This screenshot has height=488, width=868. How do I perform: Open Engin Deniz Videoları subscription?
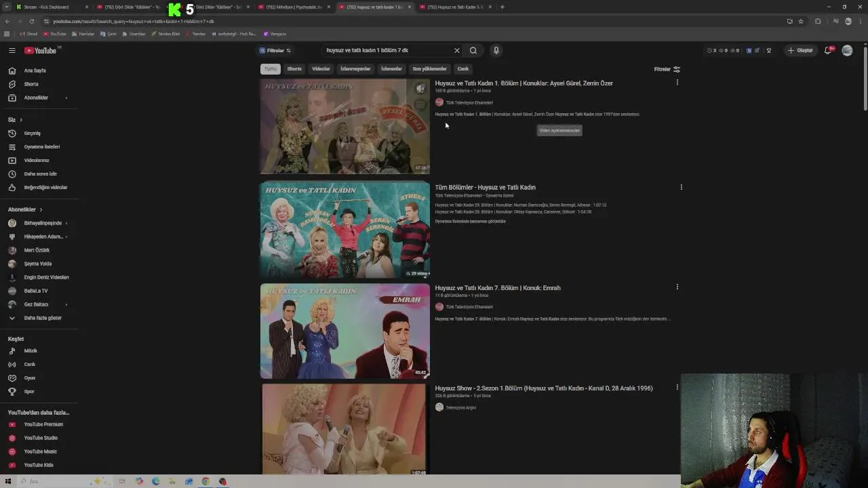pos(39,277)
